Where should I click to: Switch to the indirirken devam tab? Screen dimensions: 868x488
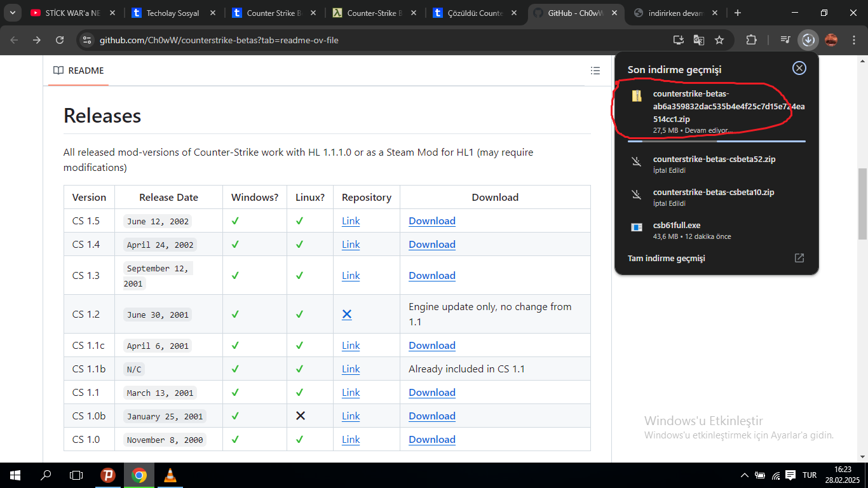coord(675,13)
